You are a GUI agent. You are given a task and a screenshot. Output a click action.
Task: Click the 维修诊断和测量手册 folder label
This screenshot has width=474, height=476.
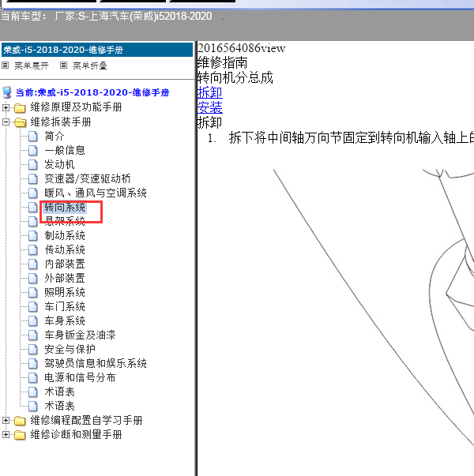coord(76,435)
